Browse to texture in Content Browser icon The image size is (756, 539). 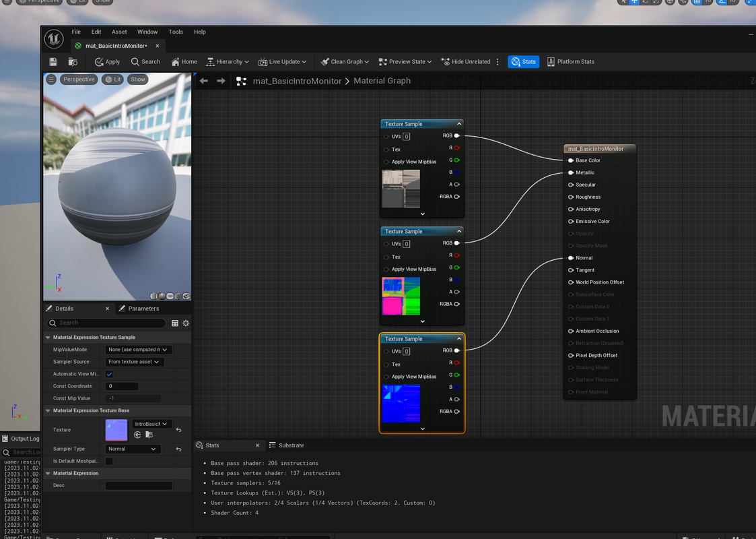pos(149,435)
